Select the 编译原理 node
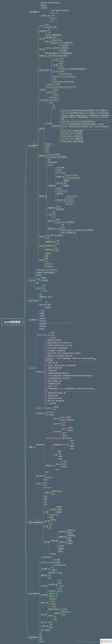Screen dimensions: 112x644 pos(43,5)
